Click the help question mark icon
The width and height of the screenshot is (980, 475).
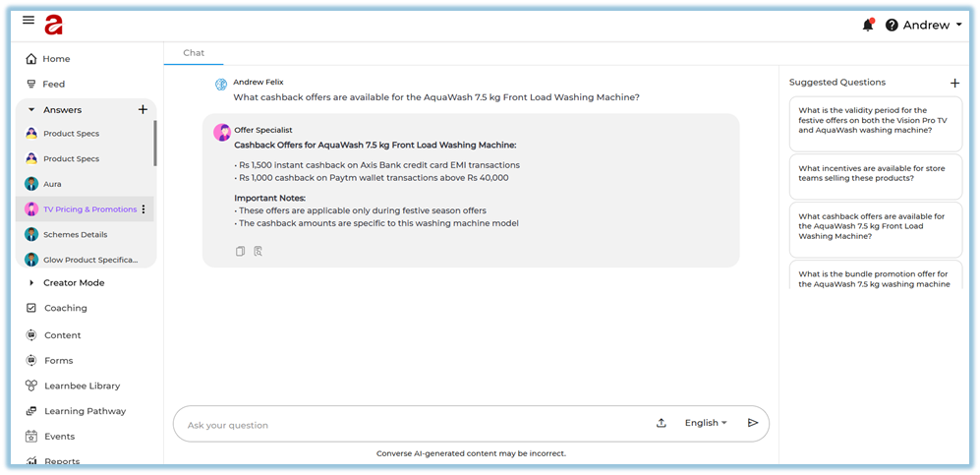[892, 26]
